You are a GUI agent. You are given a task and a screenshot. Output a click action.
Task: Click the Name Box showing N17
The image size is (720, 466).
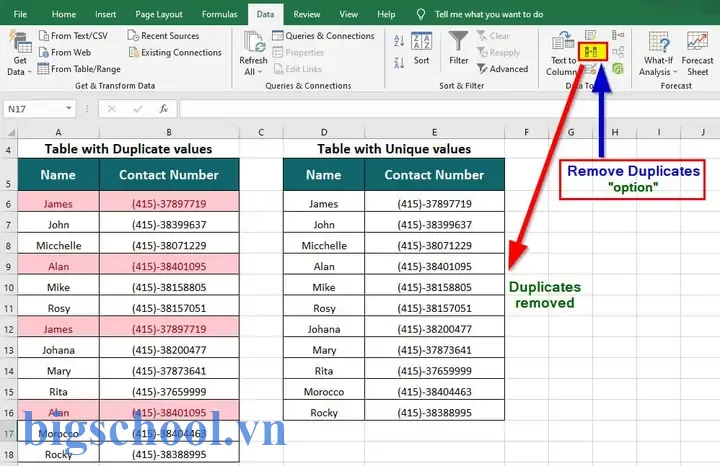click(x=33, y=109)
